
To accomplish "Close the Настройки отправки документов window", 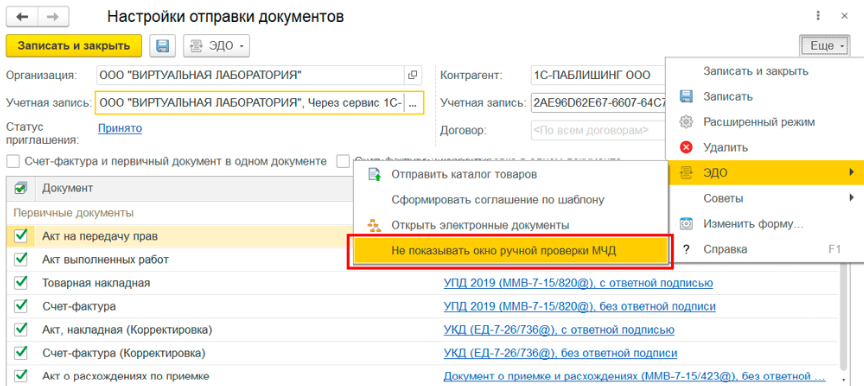I will click(x=844, y=16).
